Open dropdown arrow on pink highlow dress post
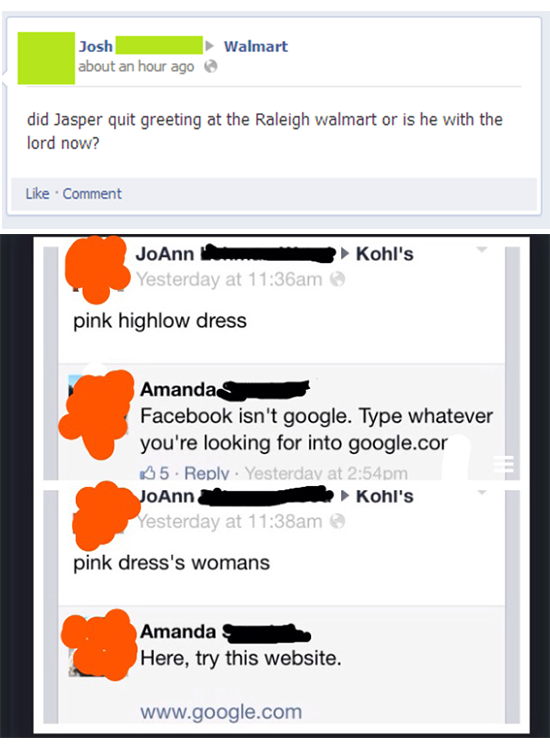The height and width of the screenshot is (747, 550). 482,249
